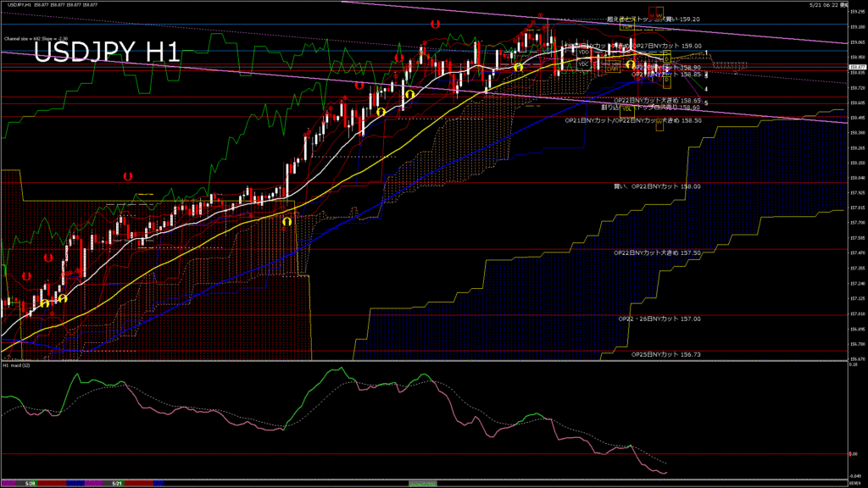The image size is (868, 488).
Task: Click the OP22・26日NYカット 157.00 label
Action: (x=659, y=319)
